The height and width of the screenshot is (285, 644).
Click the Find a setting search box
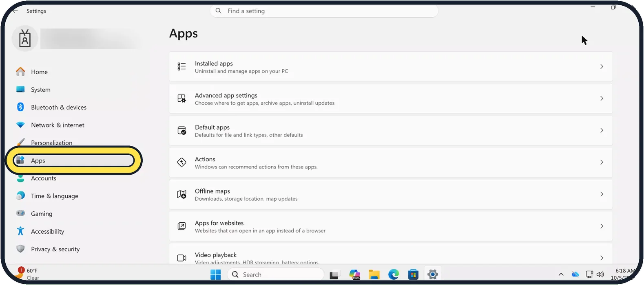tap(324, 11)
